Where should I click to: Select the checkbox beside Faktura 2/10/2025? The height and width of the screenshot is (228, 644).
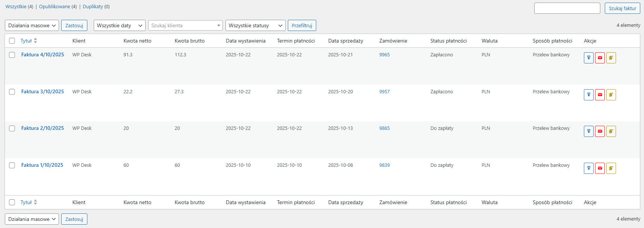(12, 128)
